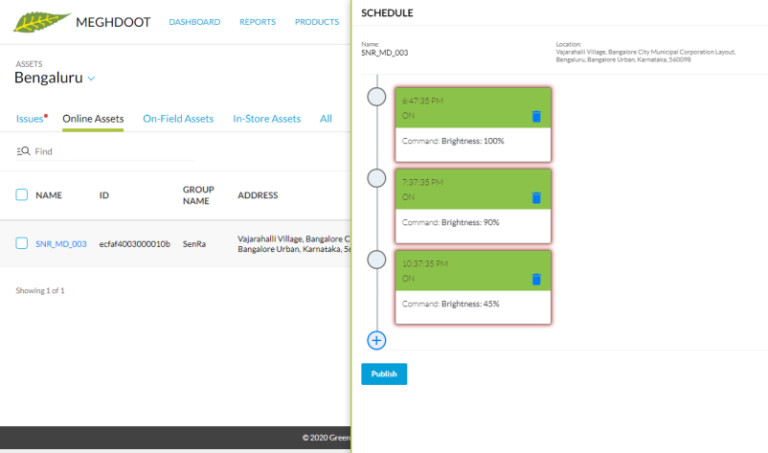Click the search filter icon beside Find
Viewport: 768px width, 453px height.
23,151
